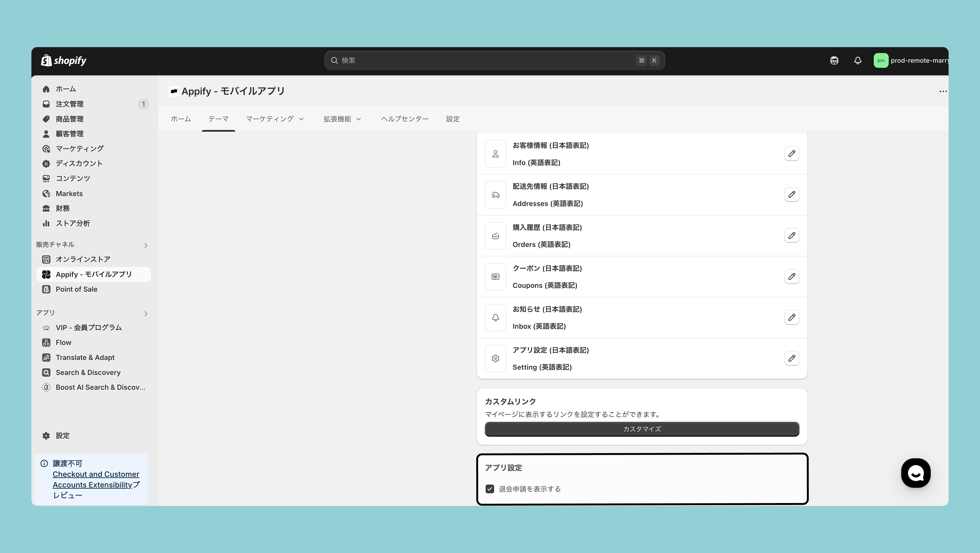Open the chat support bubble
The width and height of the screenshot is (980, 553).
click(916, 473)
